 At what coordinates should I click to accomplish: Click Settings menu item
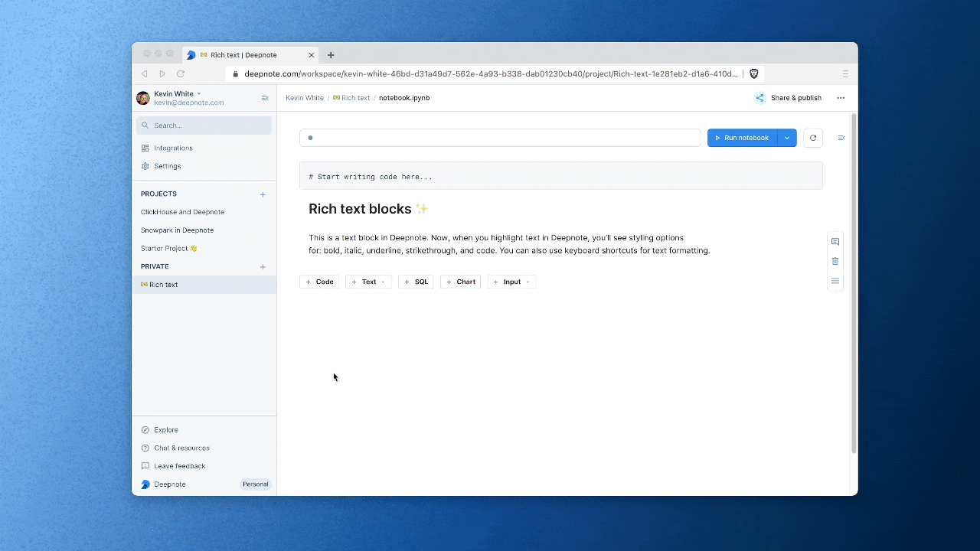pyautogui.click(x=167, y=166)
